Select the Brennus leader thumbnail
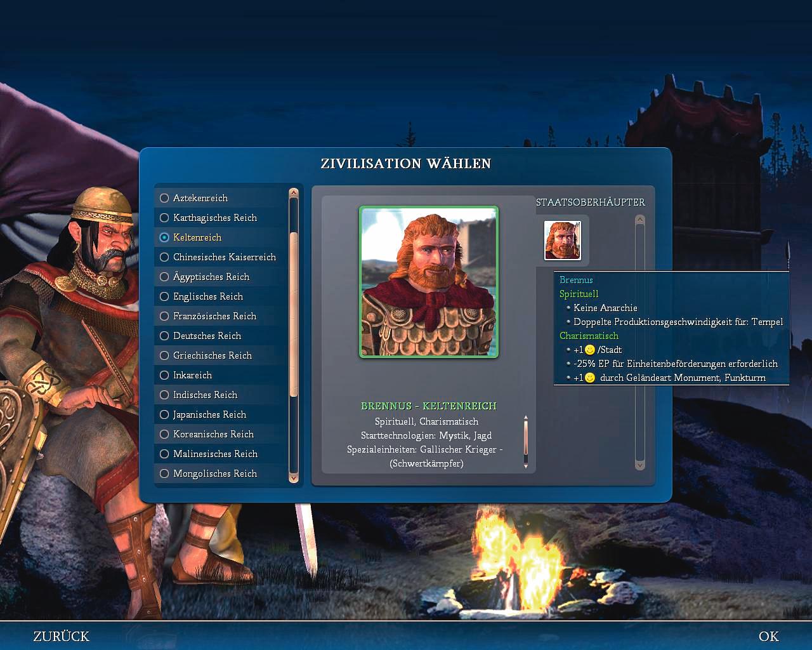The width and height of the screenshot is (812, 650). click(x=563, y=241)
